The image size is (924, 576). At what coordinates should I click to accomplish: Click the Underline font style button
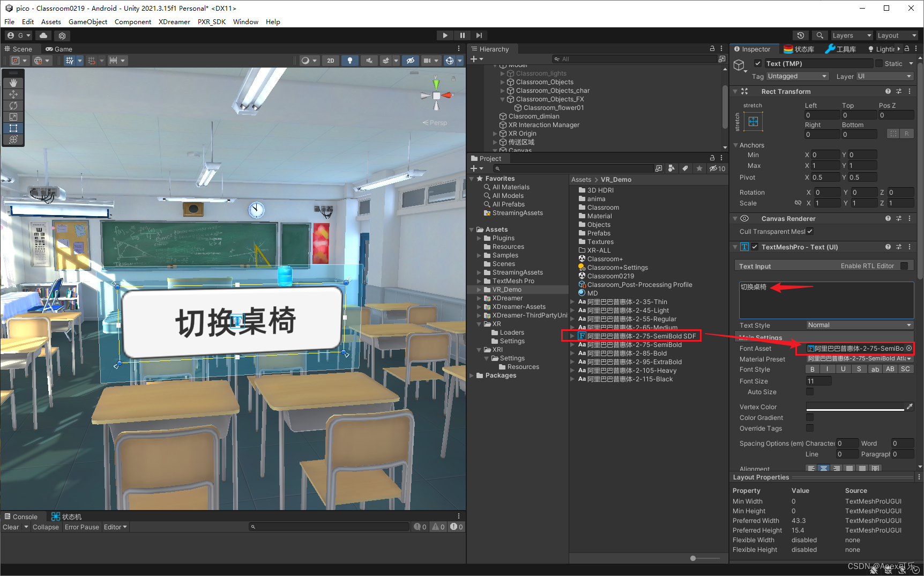[843, 370]
